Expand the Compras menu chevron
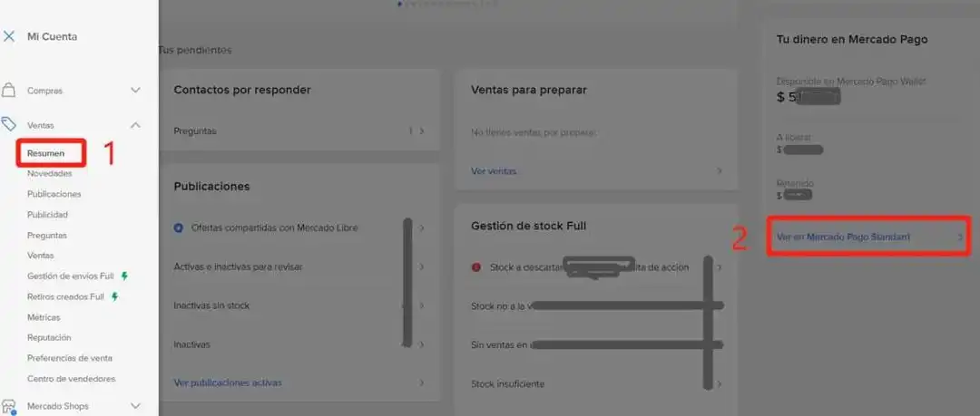This screenshot has width=980, height=416. pos(135,91)
